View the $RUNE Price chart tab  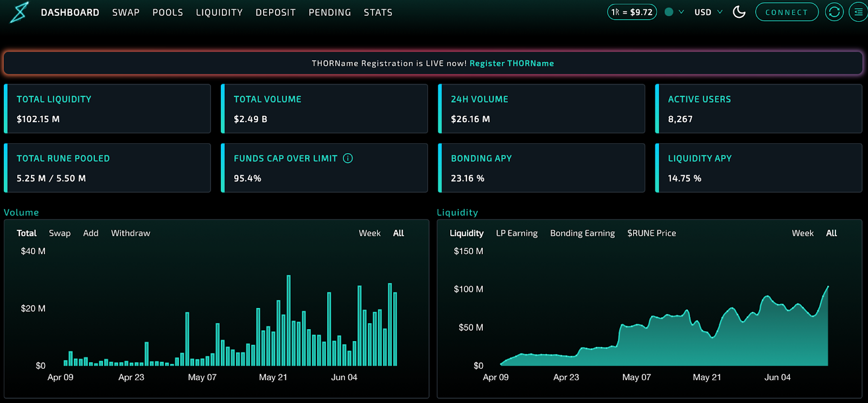(652, 233)
